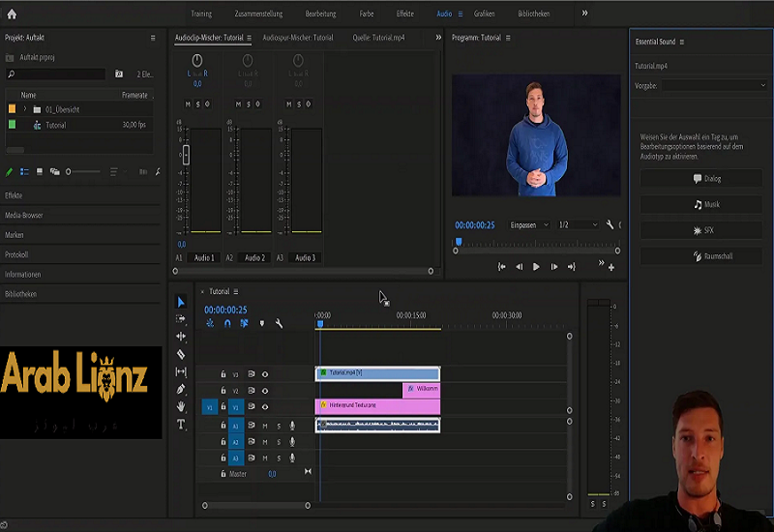Open the 1/2 playback resolution dropdown
774x532 pixels.
coord(578,225)
